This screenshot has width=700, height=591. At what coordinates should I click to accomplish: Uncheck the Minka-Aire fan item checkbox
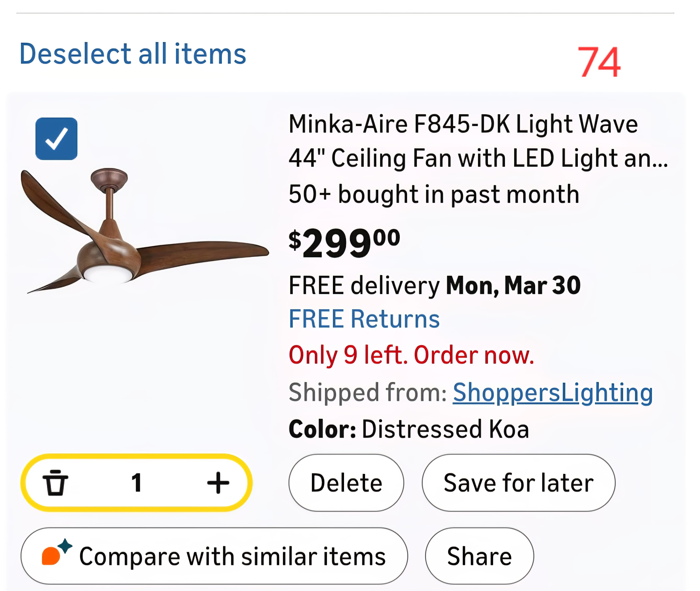tap(56, 139)
